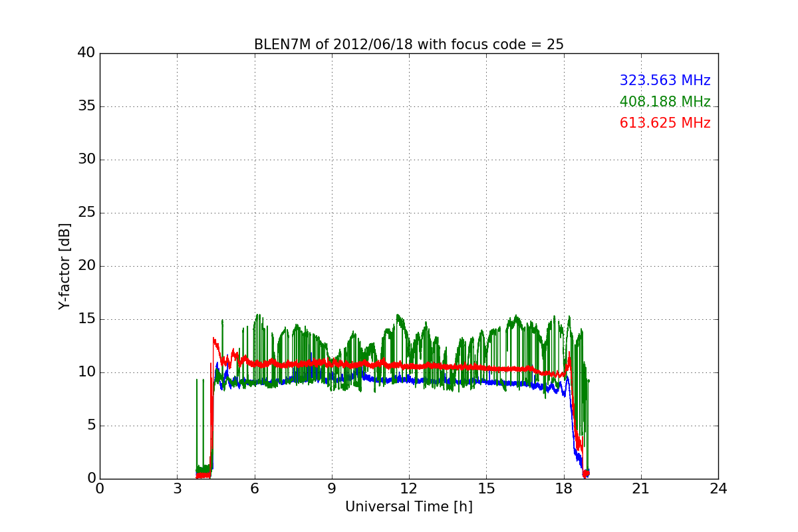Viewport: 798px width, 532px height.
Task: Click the y-axis tick label 40
Action: [86, 53]
